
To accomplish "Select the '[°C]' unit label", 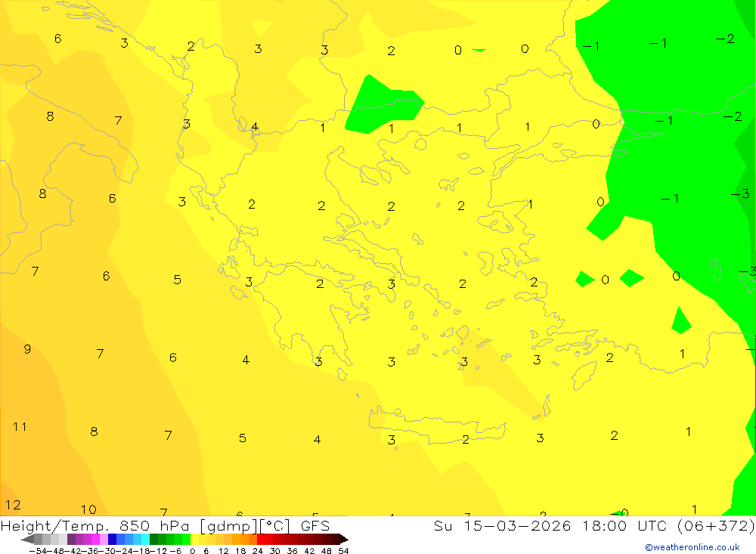I will coord(275,525).
